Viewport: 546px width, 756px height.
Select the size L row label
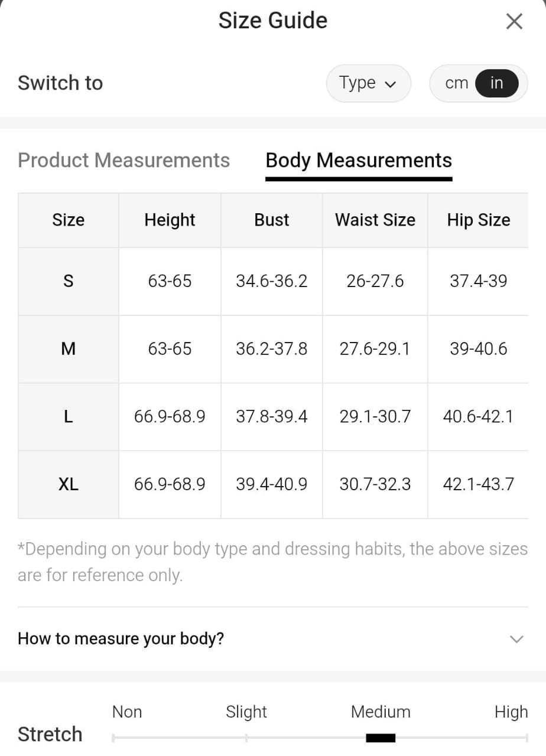69,417
